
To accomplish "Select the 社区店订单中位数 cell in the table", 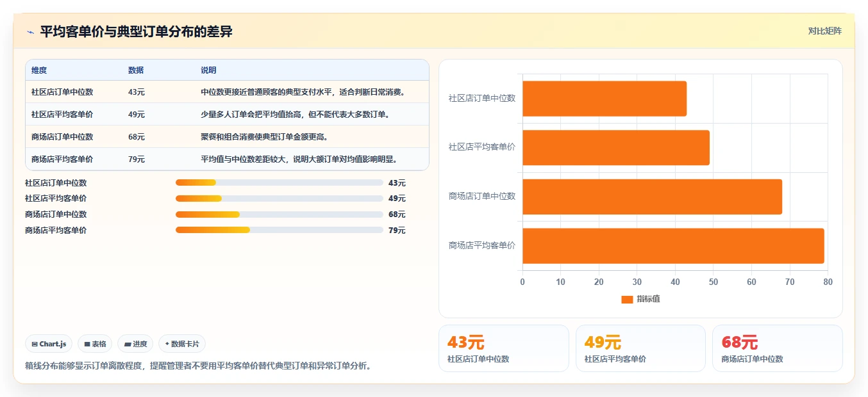I will click(x=62, y=92).
